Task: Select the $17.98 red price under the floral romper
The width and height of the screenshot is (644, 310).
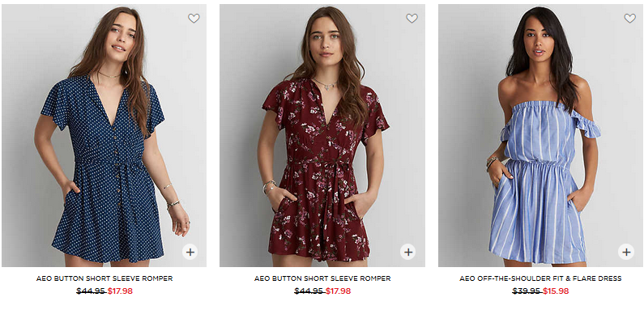Action: 339,291
